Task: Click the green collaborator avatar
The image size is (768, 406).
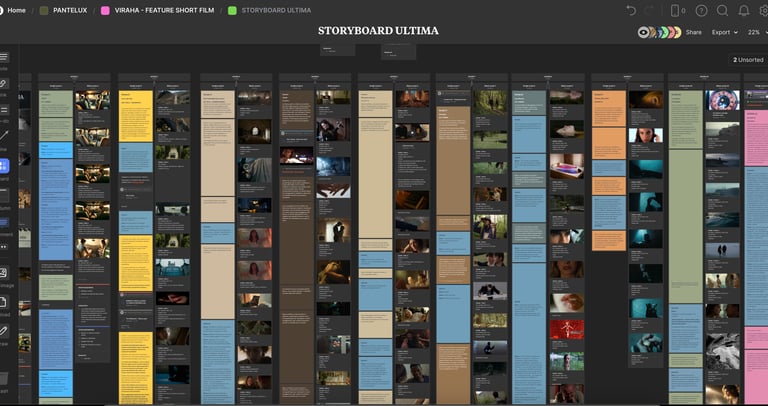Action: click(665, 32)
